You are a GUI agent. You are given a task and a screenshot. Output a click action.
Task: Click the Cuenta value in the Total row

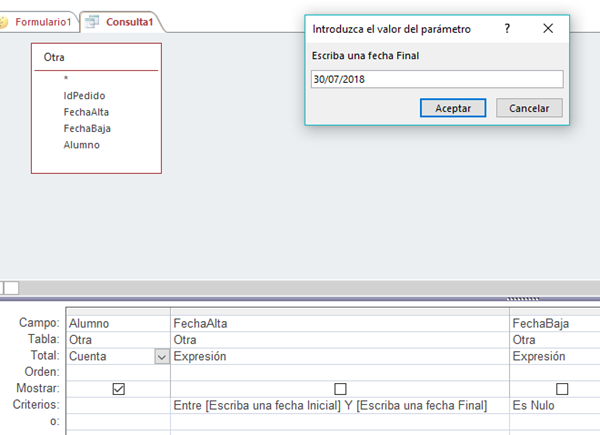pos(88,357)
